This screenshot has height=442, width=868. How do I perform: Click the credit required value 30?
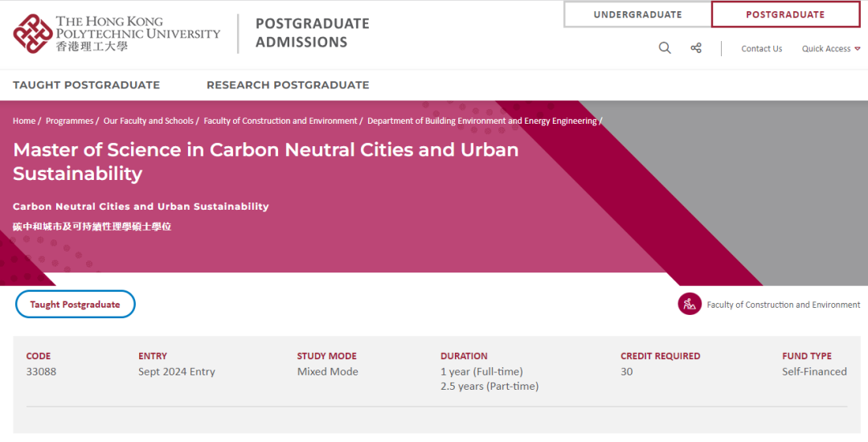pos(627,372)
